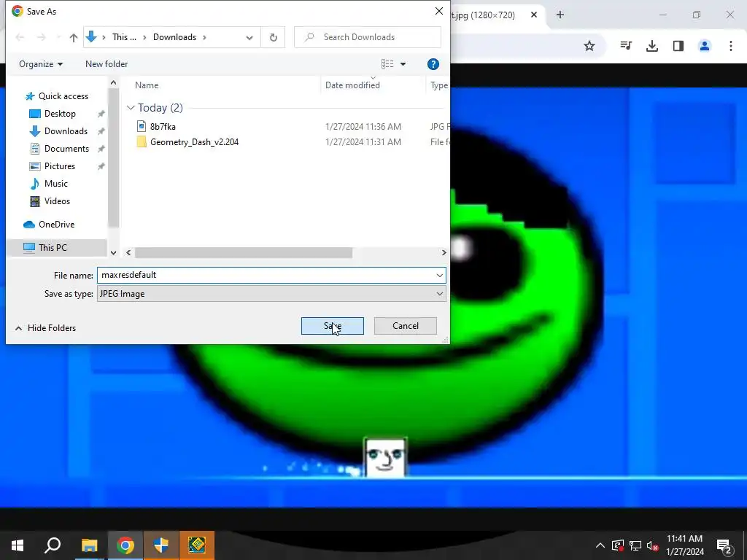Image resolution: width=747 pixels, height=560 pixels.
Task: Toggle Chrome side panel icon
Action: (678, 46)
